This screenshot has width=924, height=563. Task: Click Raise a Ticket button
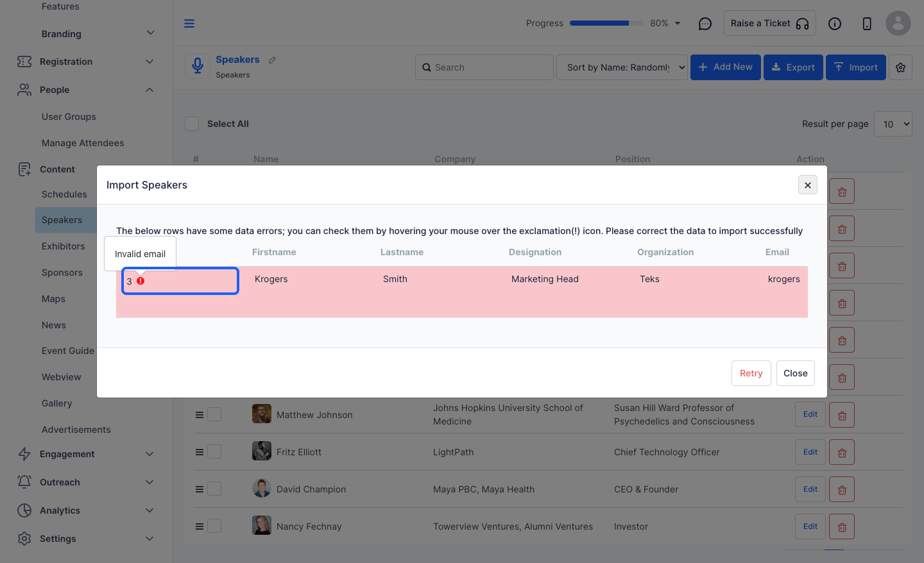click(770, 23)
